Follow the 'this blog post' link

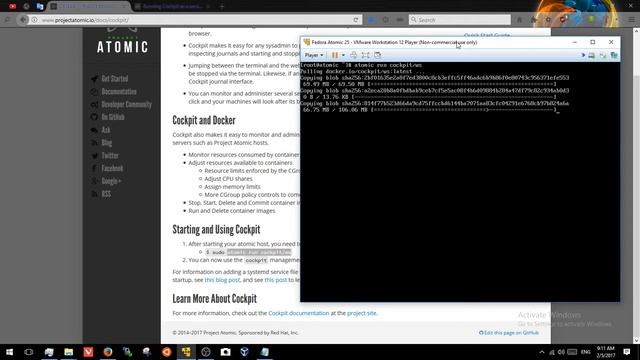point(222,280)
